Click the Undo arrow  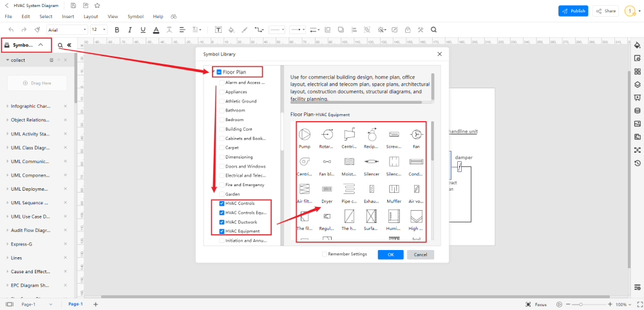pyautogui.click(x=11, y=30)
